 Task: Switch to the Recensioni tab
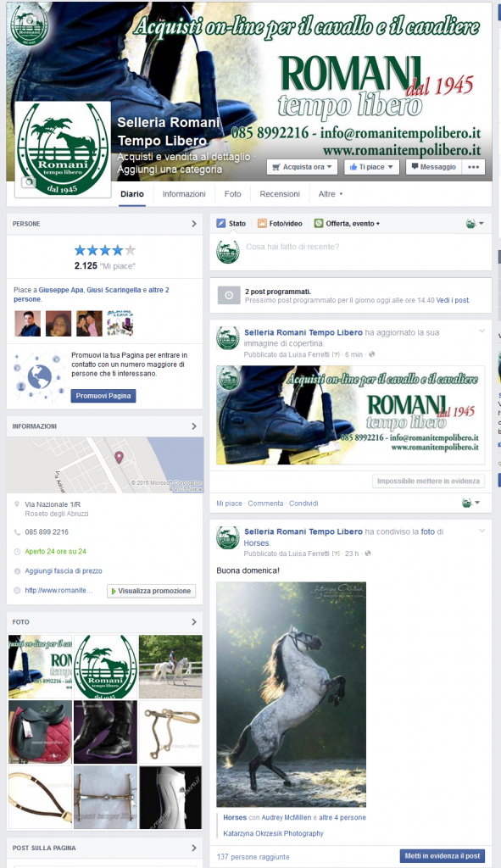coord(280,194)
